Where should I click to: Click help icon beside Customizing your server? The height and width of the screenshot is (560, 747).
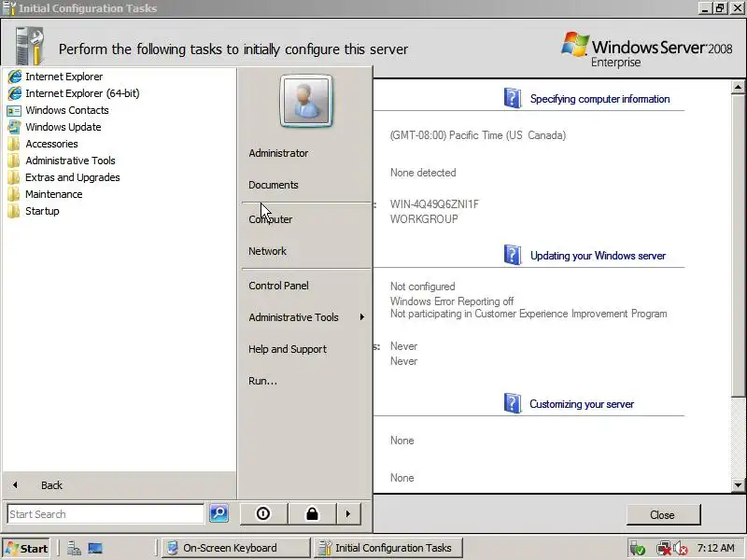click(513, 403)
